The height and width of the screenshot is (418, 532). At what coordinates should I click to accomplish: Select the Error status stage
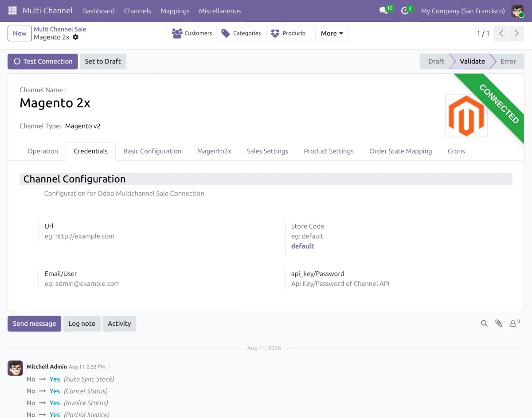pos(508,61)
